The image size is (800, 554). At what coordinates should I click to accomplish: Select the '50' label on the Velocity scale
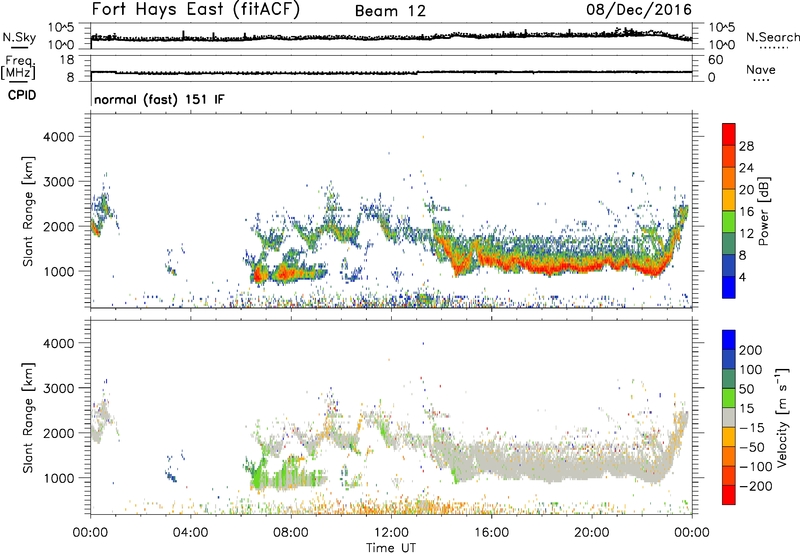pos(746,389)
